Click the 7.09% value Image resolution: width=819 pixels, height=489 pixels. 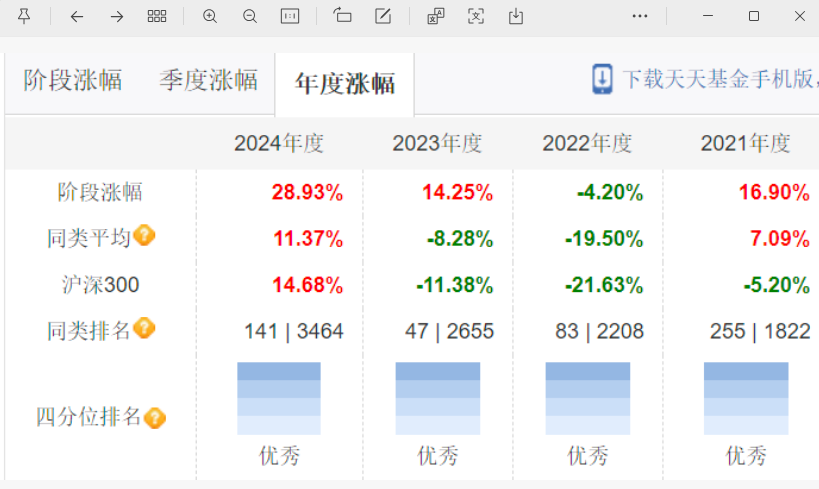pyautogui.click(x=780, y=239)
